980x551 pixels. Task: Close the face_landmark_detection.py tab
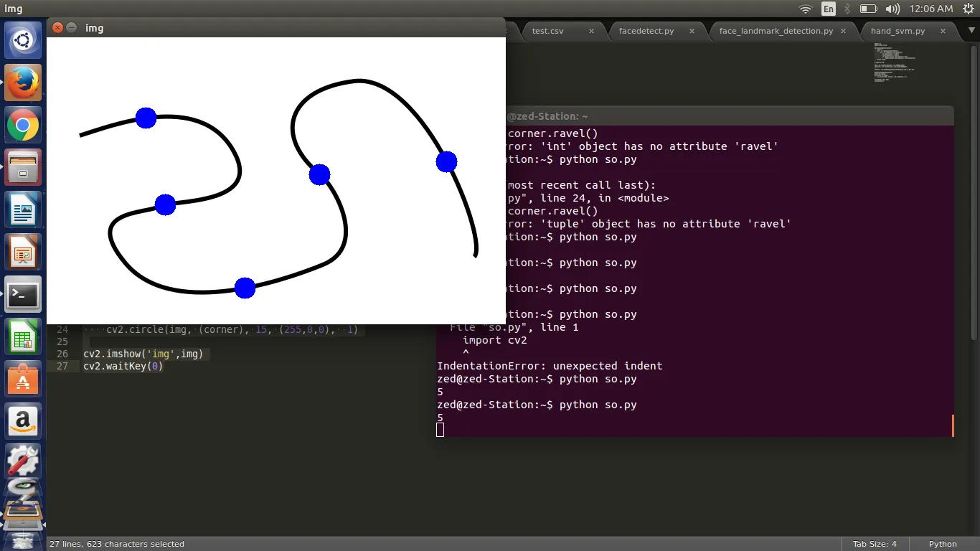pyautogui.click(x=844, y=31)
